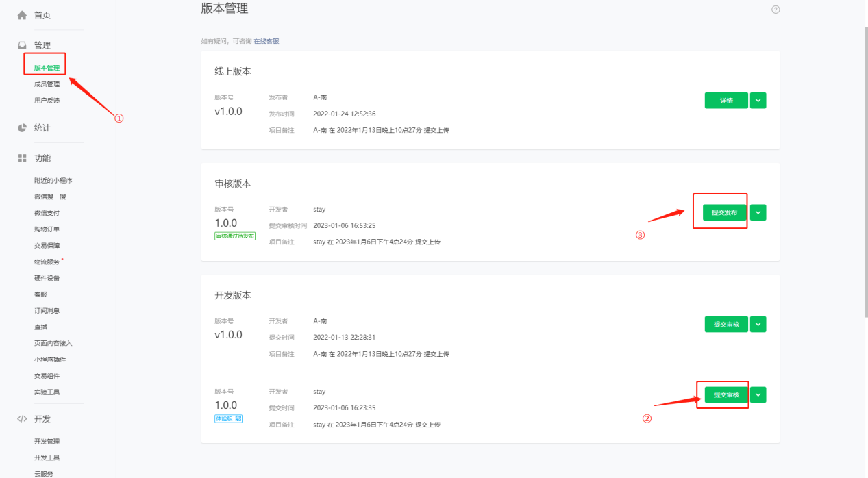The image size is (868, 478).
Task: Click the 管理 inbox icon in sidebar
Action: tap(22, 45)
